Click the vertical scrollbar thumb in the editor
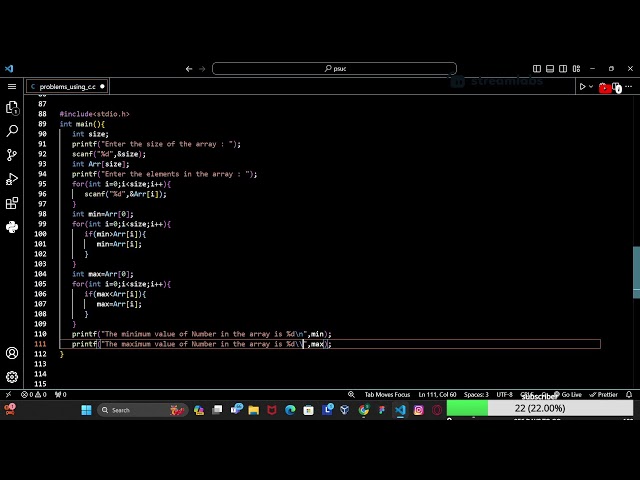 636,272
